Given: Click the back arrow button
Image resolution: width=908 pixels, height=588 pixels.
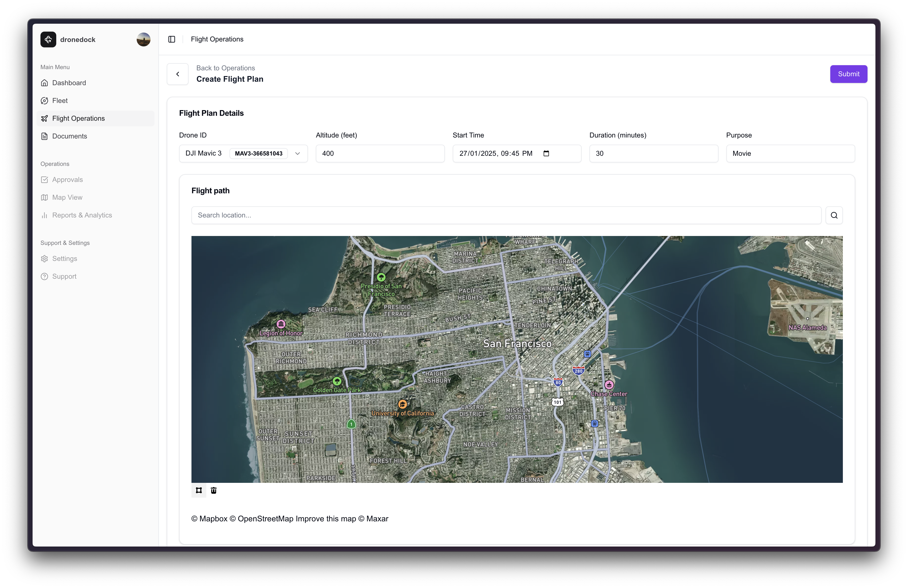Looking at the screenshot, I should pyautogui.click(x=178, y=74).
